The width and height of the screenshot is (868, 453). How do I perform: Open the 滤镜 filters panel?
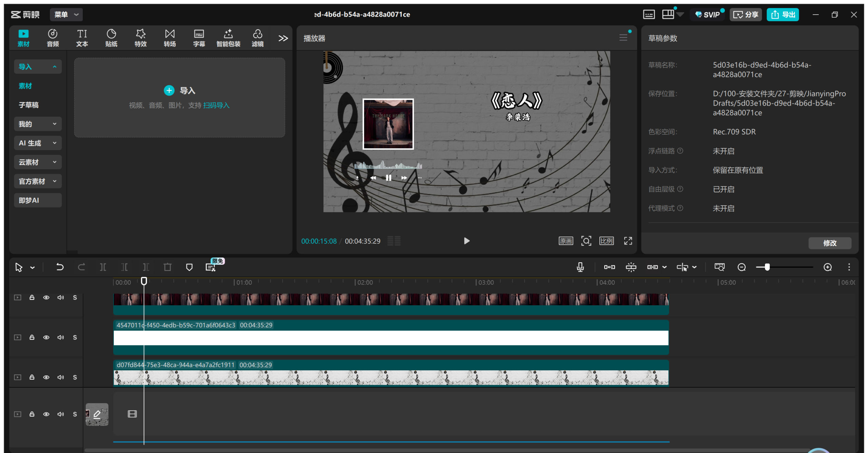point(257,38)
